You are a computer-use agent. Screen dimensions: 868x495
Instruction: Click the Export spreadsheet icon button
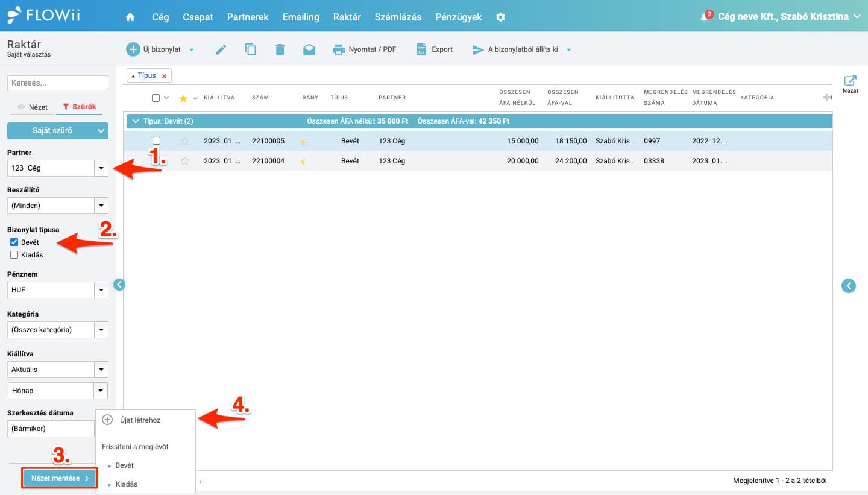coord(435,49)
